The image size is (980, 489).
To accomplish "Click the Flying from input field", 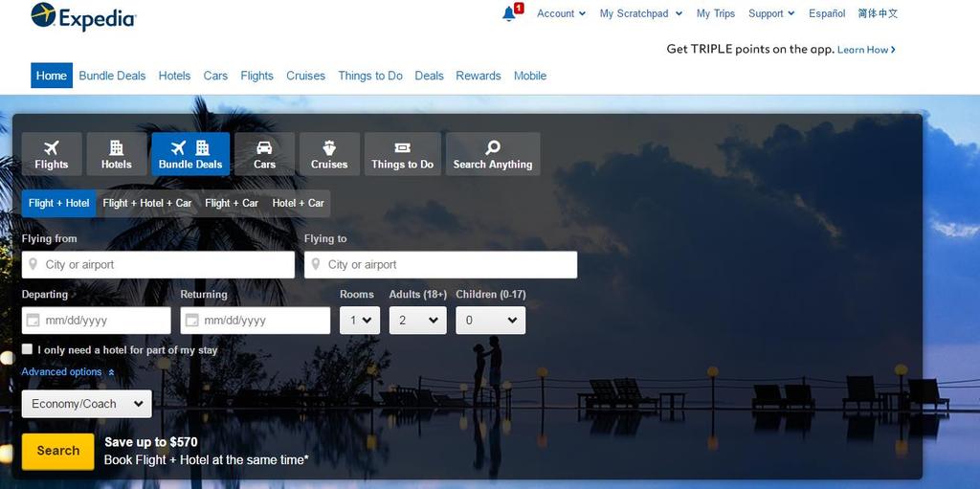I will [x=158, y=264].
